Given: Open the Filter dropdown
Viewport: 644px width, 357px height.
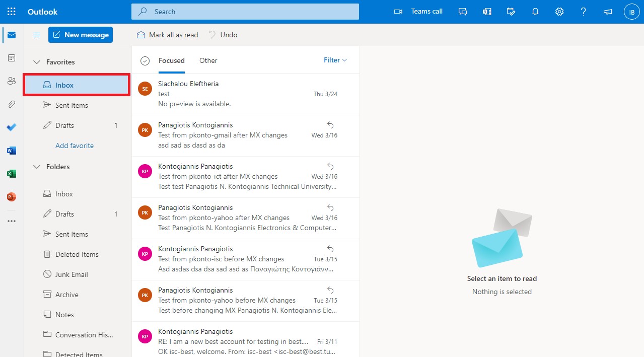Looking at the screenshot, I should click(335, 60).
